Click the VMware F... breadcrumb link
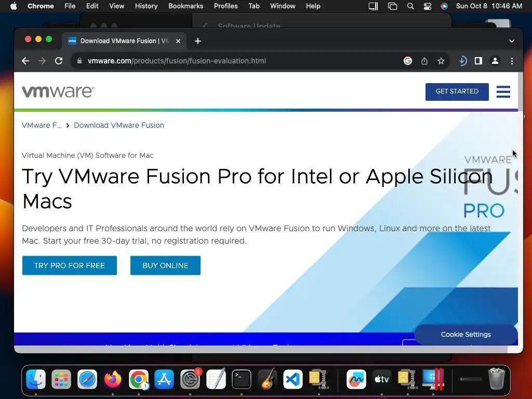 (x=42, y=125)
